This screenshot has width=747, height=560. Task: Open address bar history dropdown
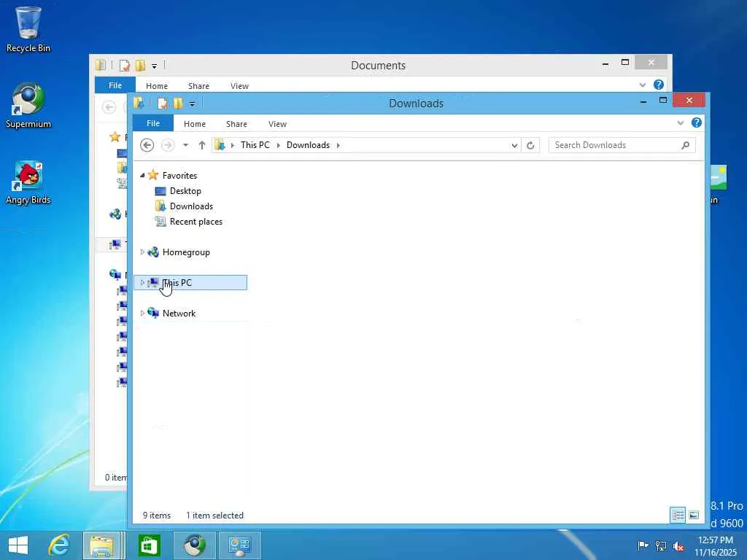[514, 145]
